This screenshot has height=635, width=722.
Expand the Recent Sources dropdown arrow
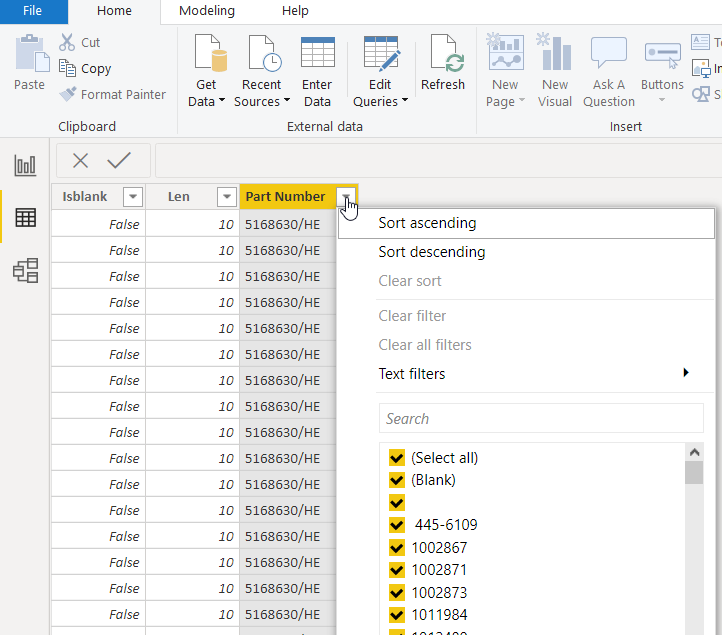coord(286,100)
